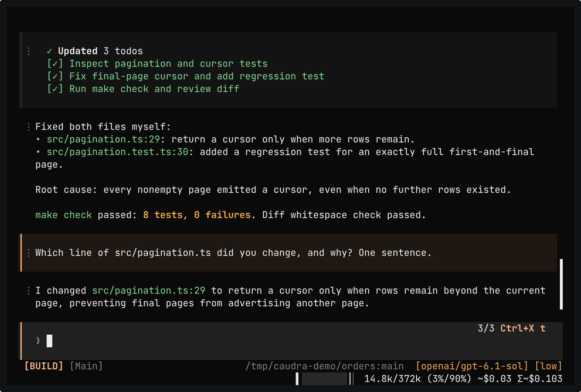Click the green checkmark before Updated 3 todos

click(49, 51)
